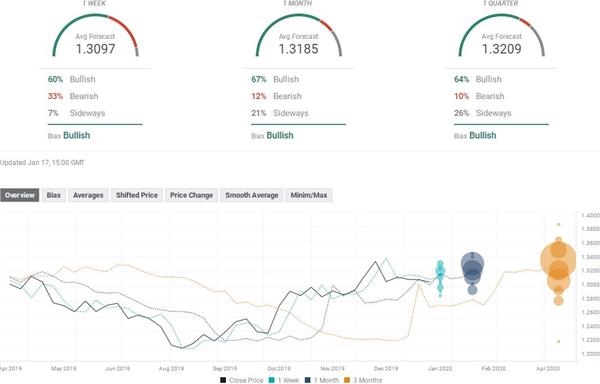The image size is (600, 384).
Task: Toggle 1 Week series teal legend square
Action: click(x=271, y=380)
